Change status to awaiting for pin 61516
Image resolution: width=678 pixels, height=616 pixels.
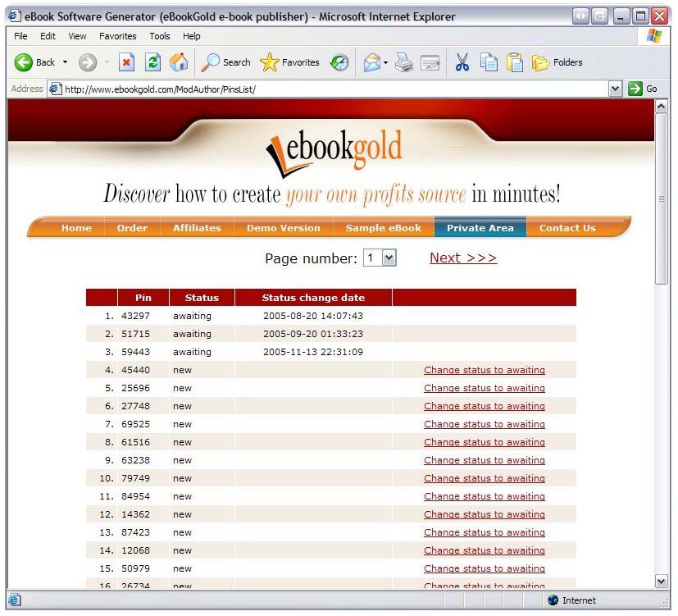coord(485,442)
